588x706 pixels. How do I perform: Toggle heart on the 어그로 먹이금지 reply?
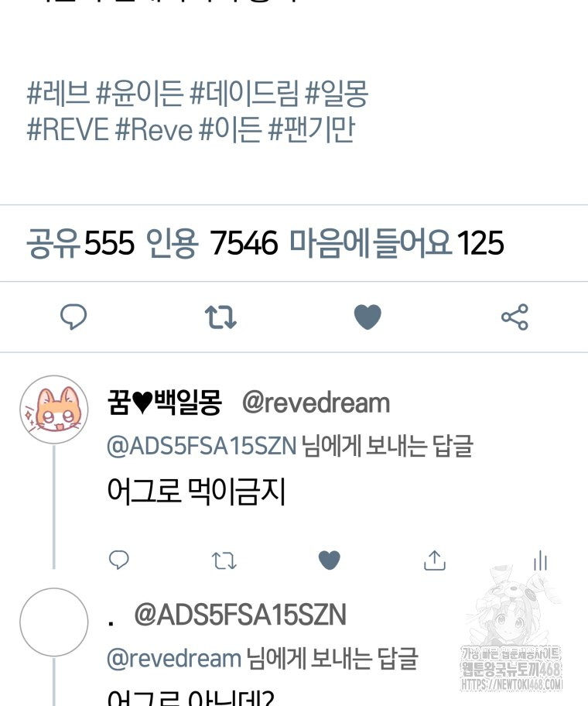coord(330,560)
